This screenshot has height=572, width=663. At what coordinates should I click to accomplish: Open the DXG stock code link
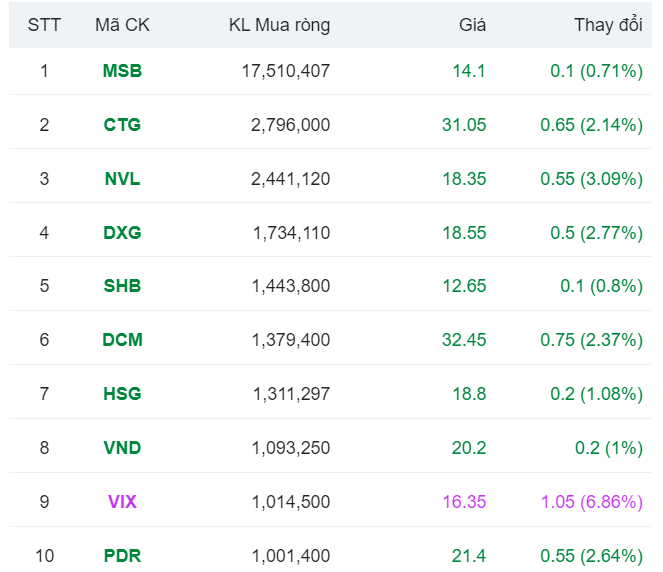coord(122,233)
